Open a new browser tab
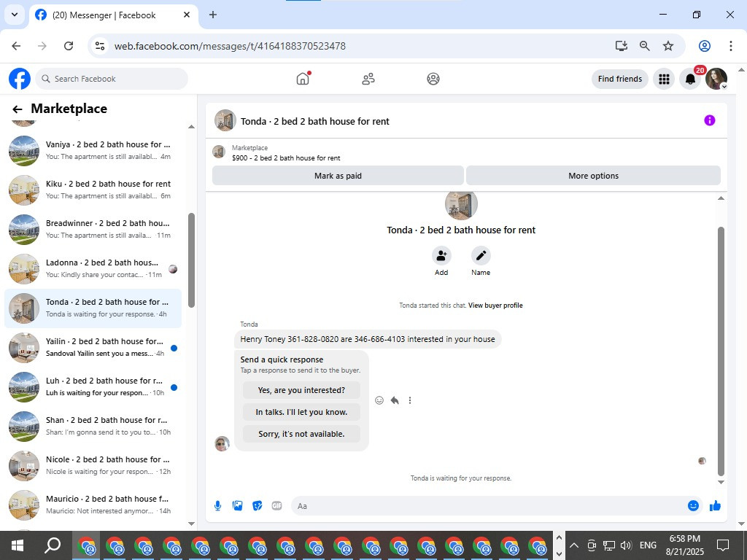Viewport: 747px width, 560px height. pos(213,15)
